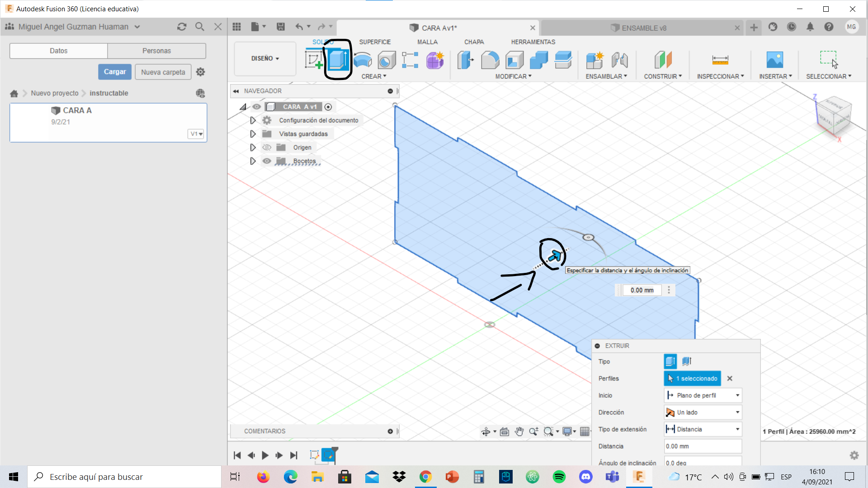Open the ENSAMBLAR menu

tap(606, 76)
